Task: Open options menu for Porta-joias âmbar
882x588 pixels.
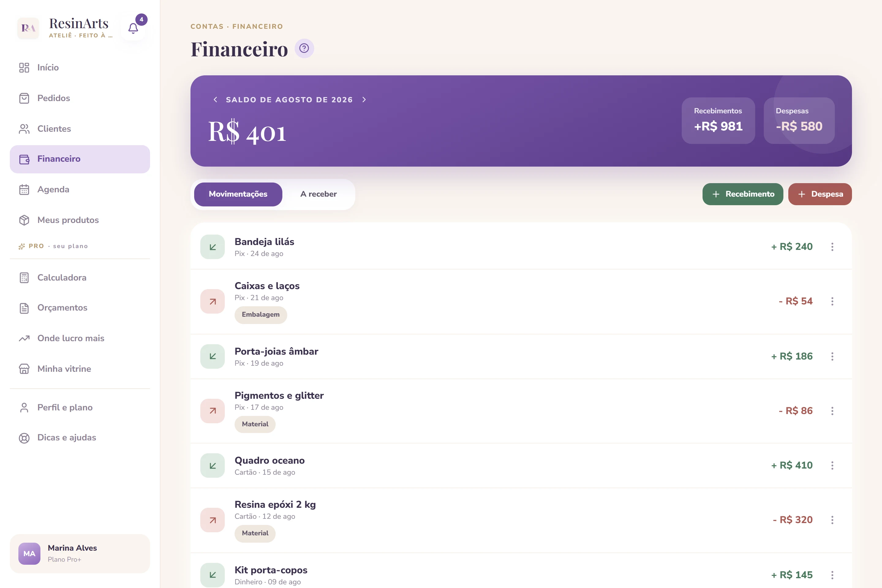Action: click(x=832, y=356)
